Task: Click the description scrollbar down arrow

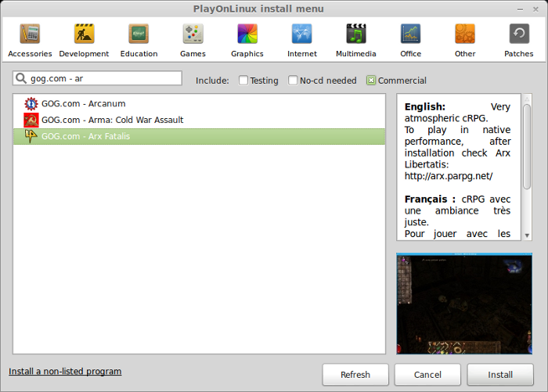Action: pos(527,236)
